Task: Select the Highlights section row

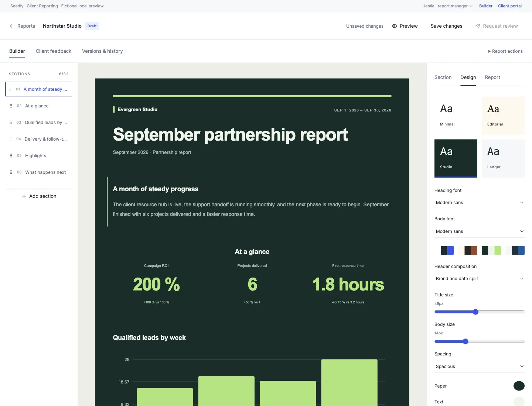Action: [x=39, y=156]
